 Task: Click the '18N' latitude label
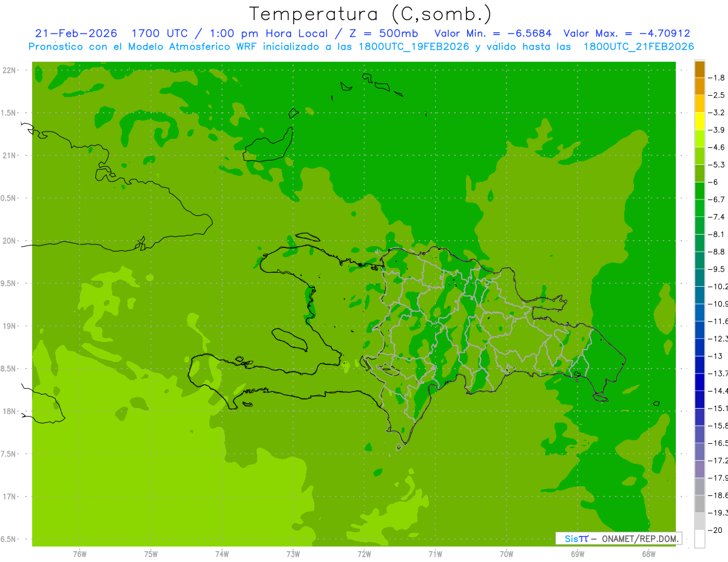10,411
